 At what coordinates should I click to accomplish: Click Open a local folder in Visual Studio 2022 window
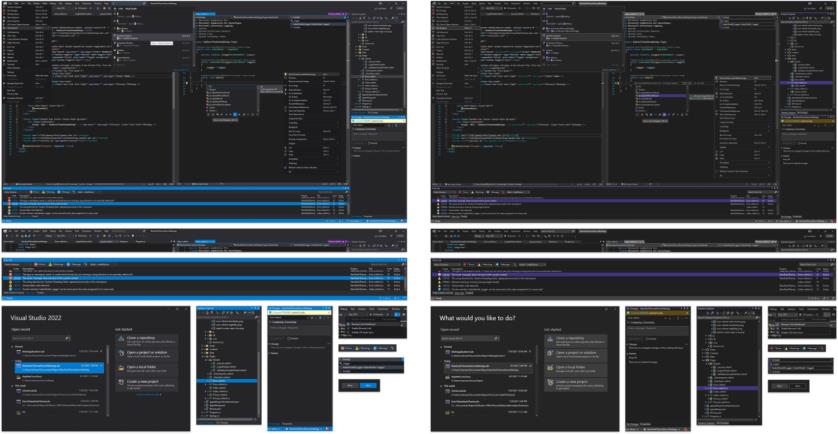coord(146,369)
